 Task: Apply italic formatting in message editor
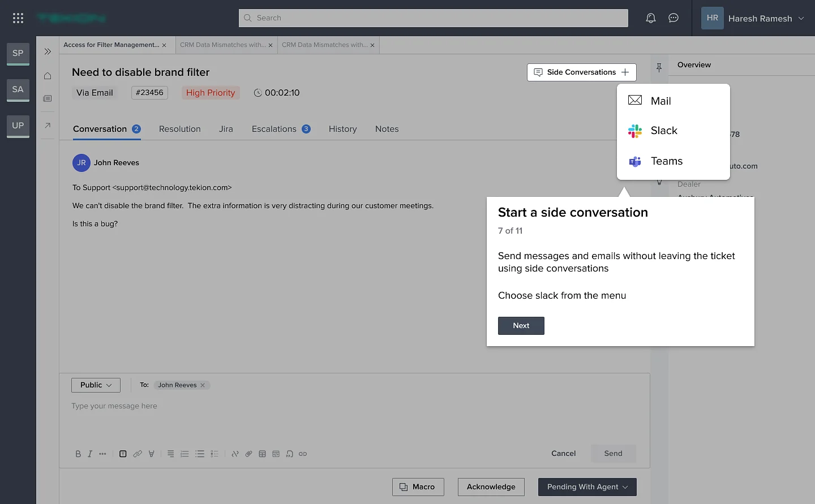[x=90, y=454]
